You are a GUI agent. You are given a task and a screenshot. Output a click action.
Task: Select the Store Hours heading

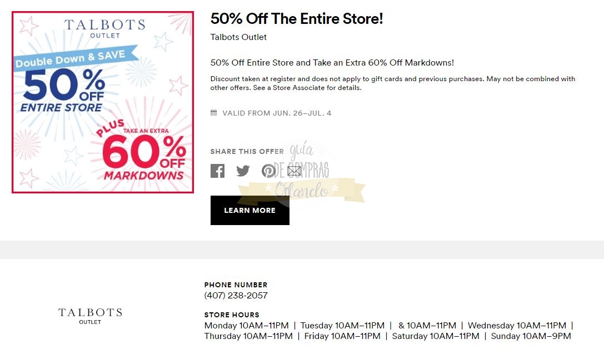click(232, 315)
